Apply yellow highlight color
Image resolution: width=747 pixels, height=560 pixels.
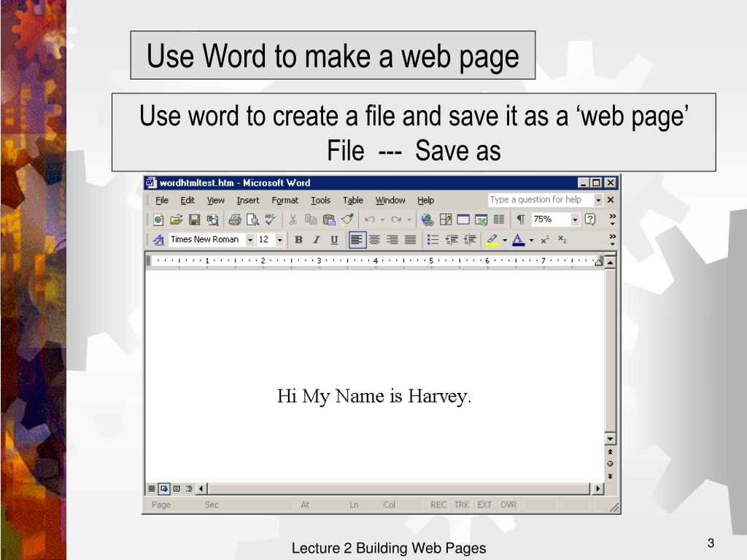point(492,239)
